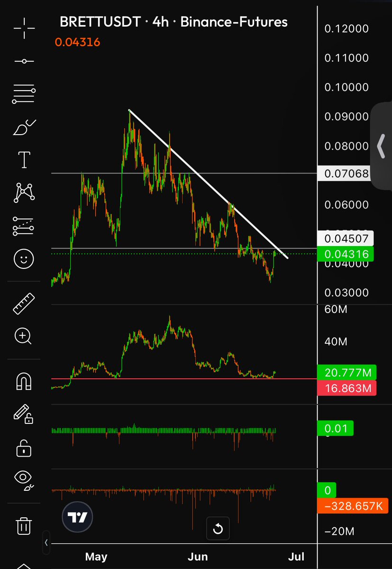
Task: Click the 0.10000 price axis label
Action: click(x=346, y=87)
